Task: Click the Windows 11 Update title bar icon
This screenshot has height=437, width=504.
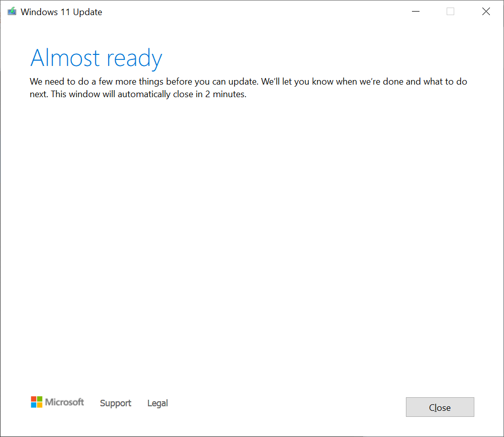Action: (12, 12)
